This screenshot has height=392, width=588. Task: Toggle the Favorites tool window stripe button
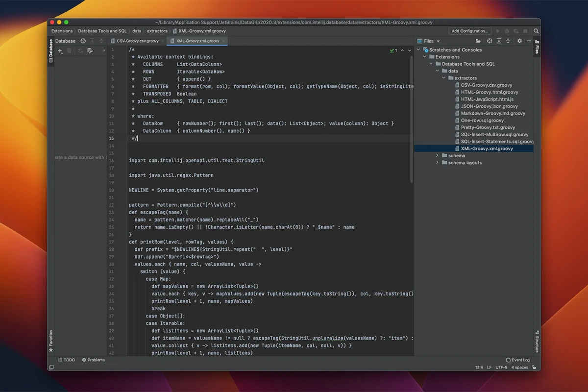point(50,340)
